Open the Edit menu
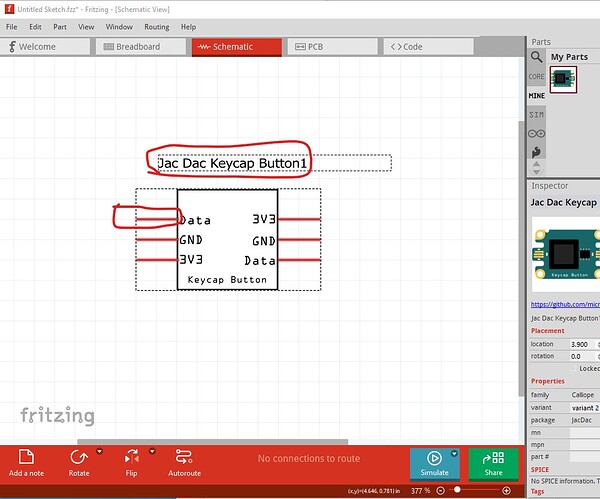 pos(35,27)
